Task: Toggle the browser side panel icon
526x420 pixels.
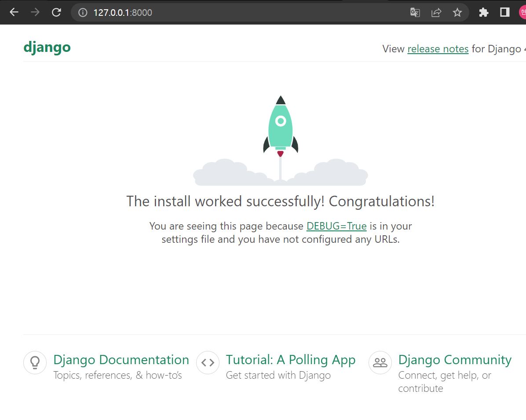Action: (504, 12)
